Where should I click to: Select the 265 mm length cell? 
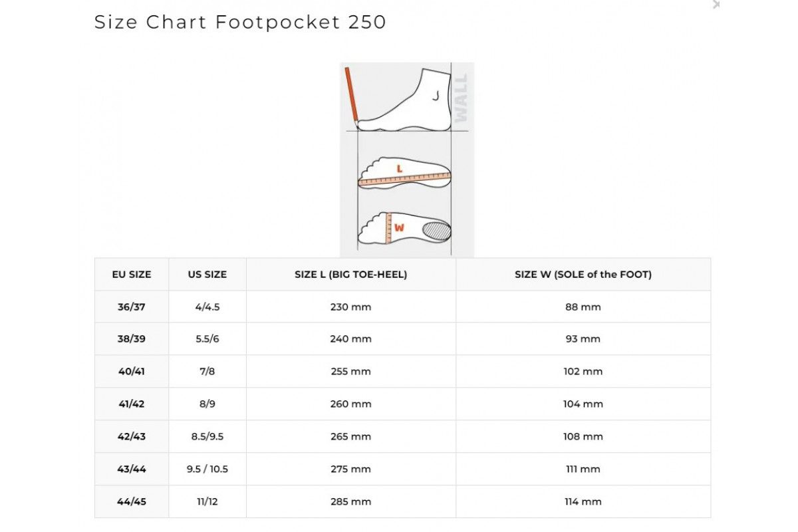click(350, 436)
